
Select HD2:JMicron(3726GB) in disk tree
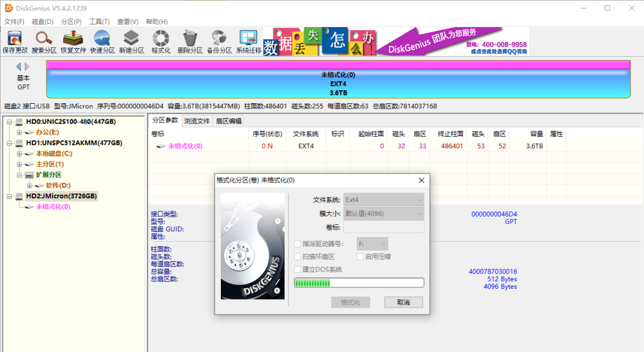pyautogui.click(x=62, y=196)
